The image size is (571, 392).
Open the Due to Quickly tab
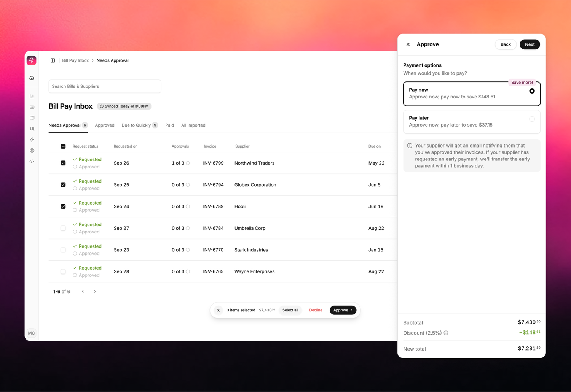click(x=140, y=125)
